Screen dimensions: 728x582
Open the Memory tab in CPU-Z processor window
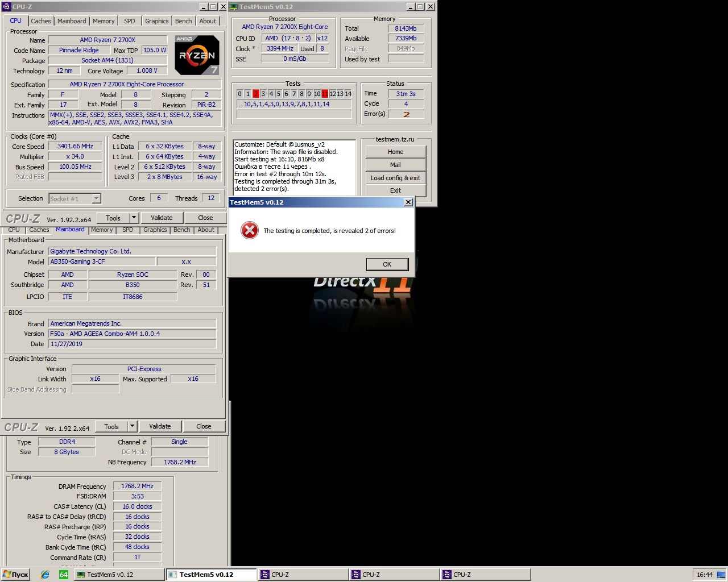[x=104, y=21]
